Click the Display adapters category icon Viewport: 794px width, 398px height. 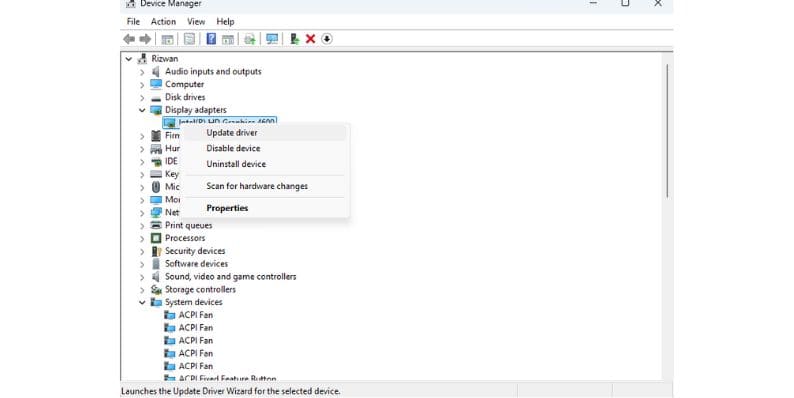[156, 110]
